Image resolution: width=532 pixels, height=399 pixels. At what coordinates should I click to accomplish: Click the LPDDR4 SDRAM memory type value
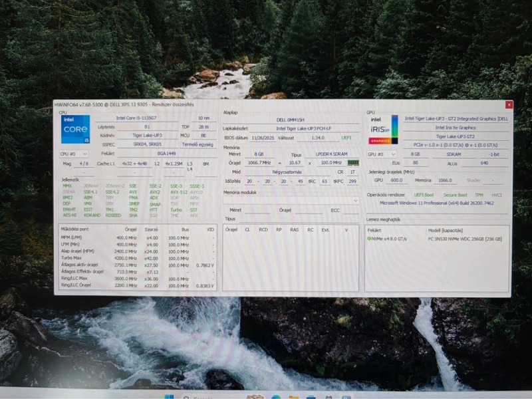coord(331,154)
